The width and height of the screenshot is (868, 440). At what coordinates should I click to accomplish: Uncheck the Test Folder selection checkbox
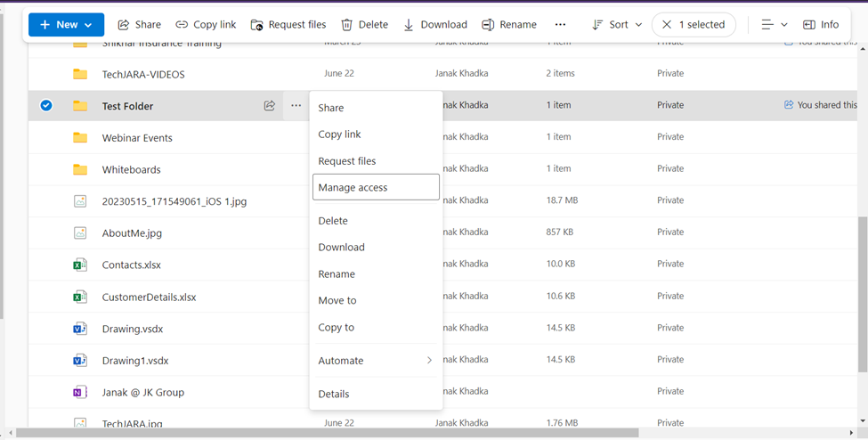coord(46,106)
